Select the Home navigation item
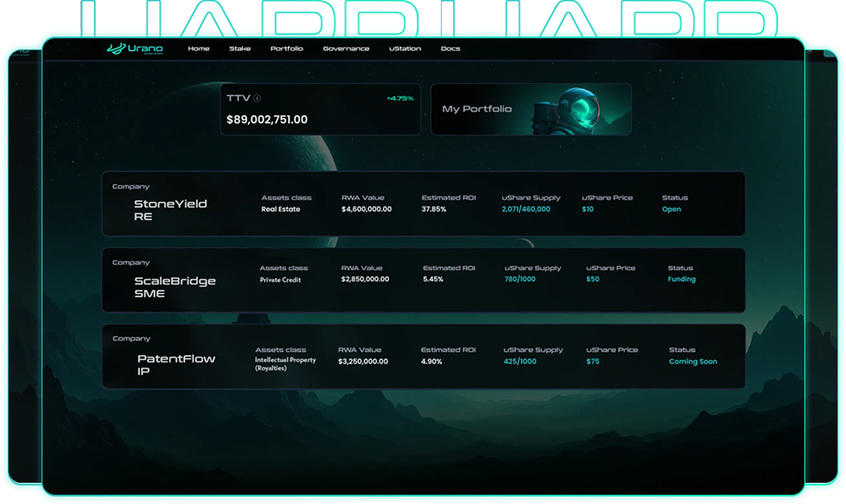The image size is (846, 504). pos(199,48)
